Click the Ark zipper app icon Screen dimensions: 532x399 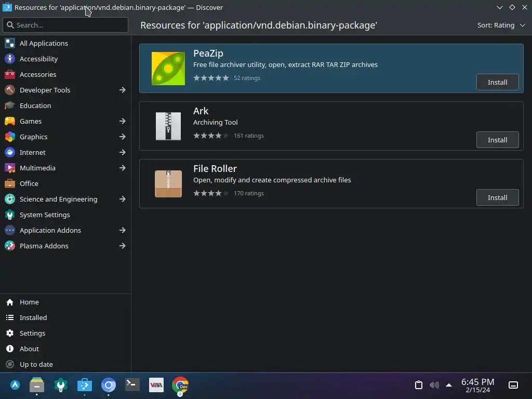point(168,126)
